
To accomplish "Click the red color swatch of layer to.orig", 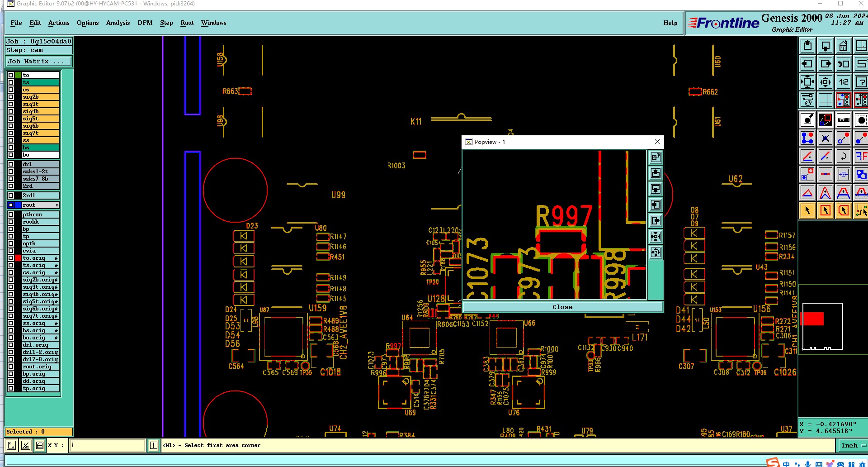I will click(x=18, y=258).
